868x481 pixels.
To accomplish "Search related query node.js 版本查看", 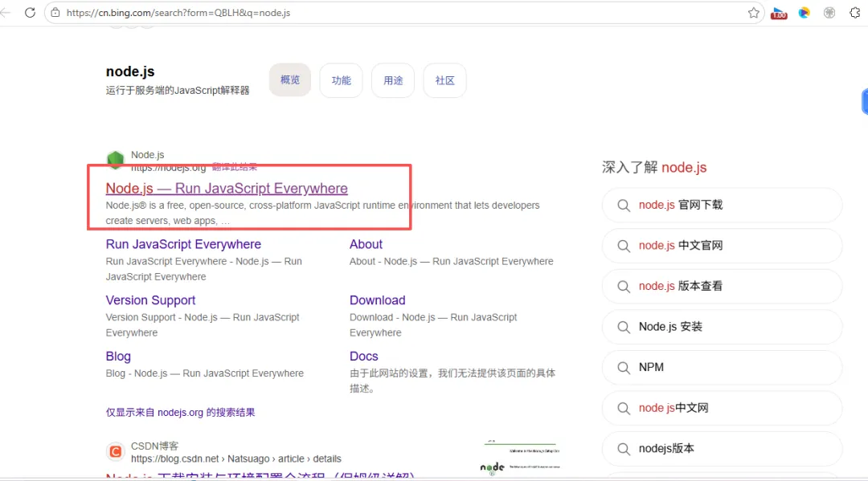I will (x=722, y=287).
